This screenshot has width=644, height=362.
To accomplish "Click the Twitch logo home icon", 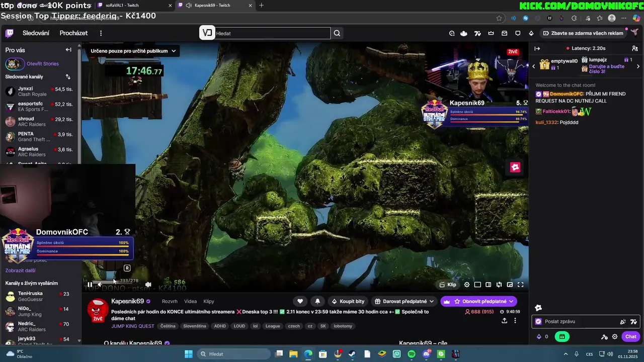I will (9, 34).
